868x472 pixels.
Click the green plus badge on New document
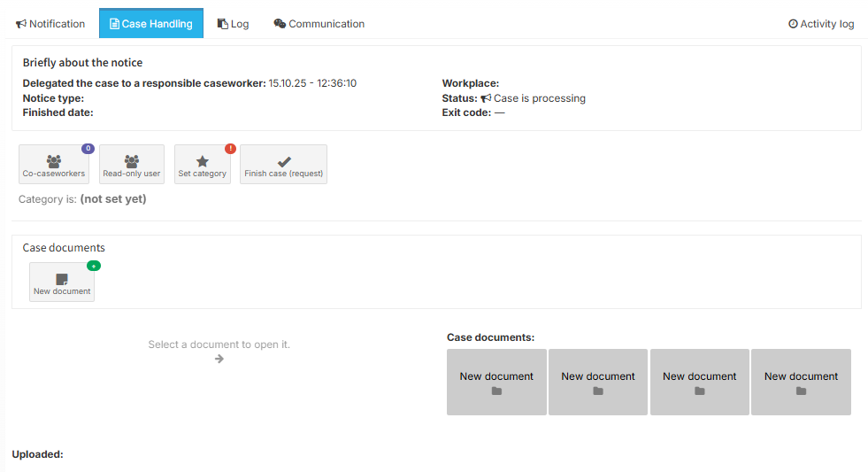[x=94, y=266]
